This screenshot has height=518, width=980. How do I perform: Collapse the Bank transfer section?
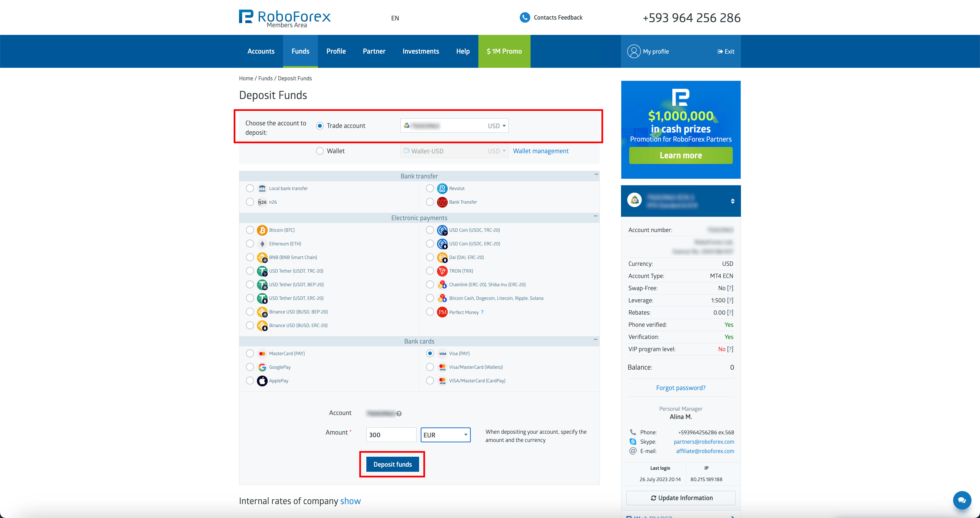tap(596, 175)
